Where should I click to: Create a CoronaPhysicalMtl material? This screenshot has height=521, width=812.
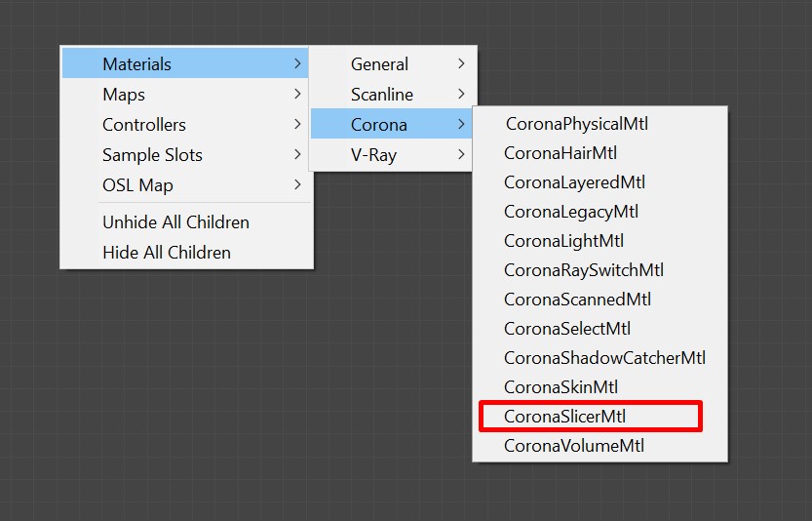[x=599, y=123]
